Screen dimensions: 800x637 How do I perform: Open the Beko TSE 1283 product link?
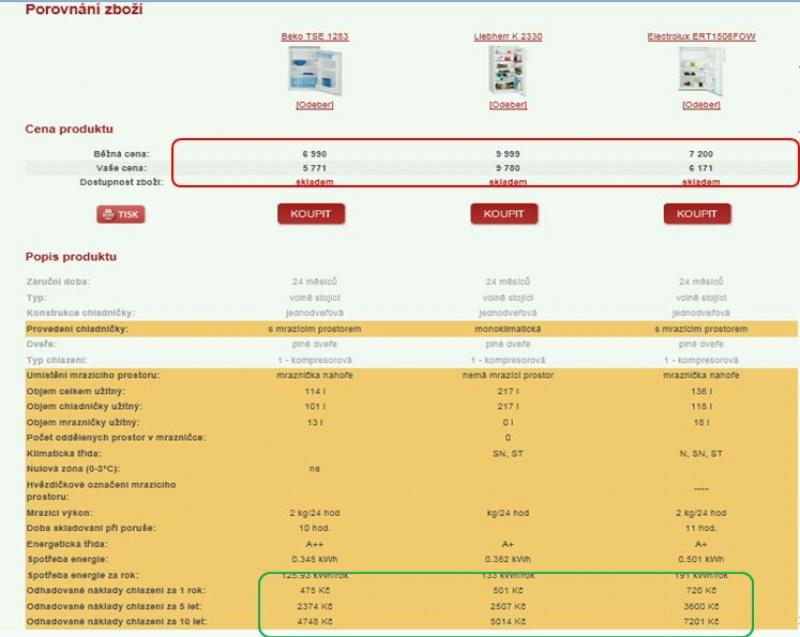point(315,37)
